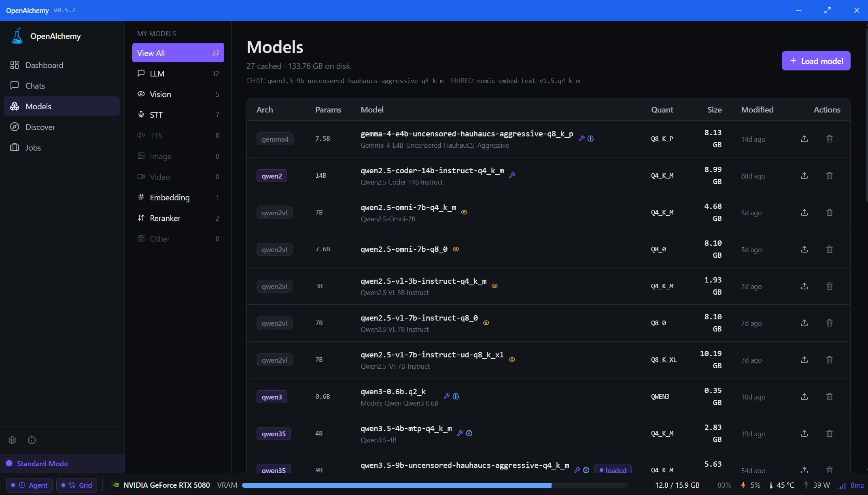Click wrench icon next to gemma-4-e4b
This screenshot has height=495, width=868.
click(x=582, y=138)
